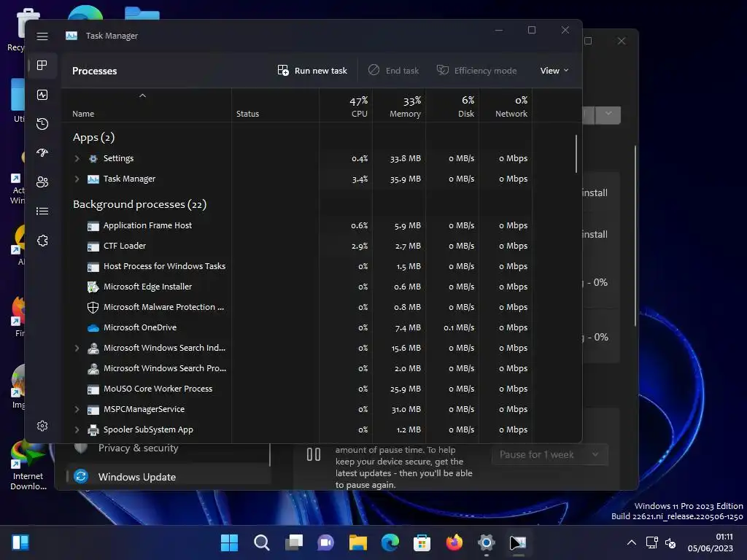Click the Task Manager process row icon
Viewport: 747px width, 560px height.
click(x=93, y=179)
